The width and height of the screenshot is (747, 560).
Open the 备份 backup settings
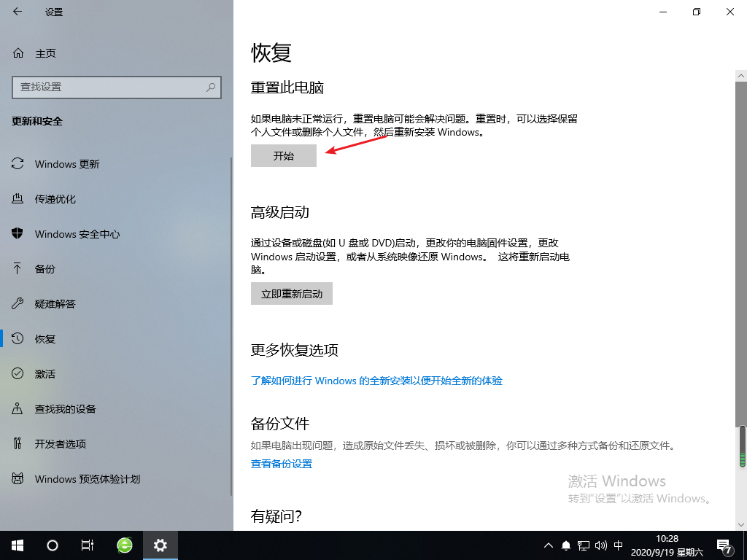pos(45,269)
